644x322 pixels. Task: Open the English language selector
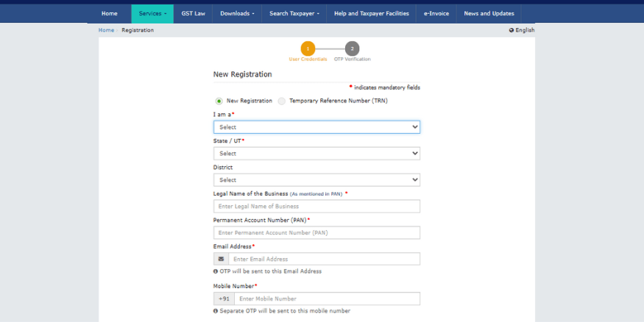[522, 30]
